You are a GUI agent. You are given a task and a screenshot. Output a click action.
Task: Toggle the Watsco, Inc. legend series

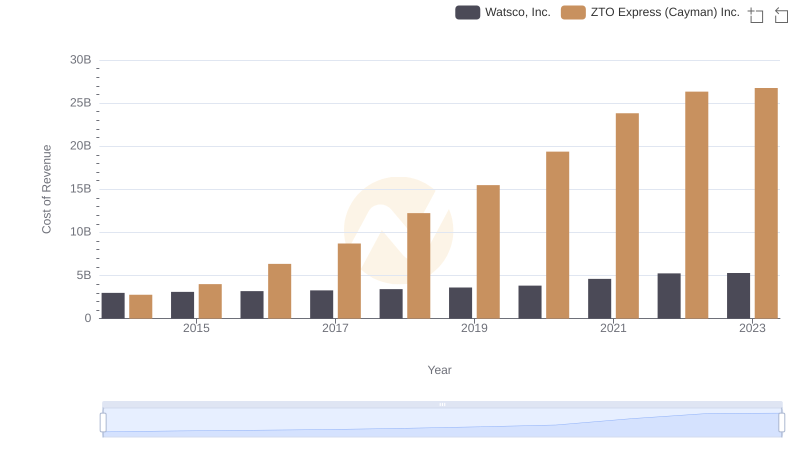click(x=503, y=12)
